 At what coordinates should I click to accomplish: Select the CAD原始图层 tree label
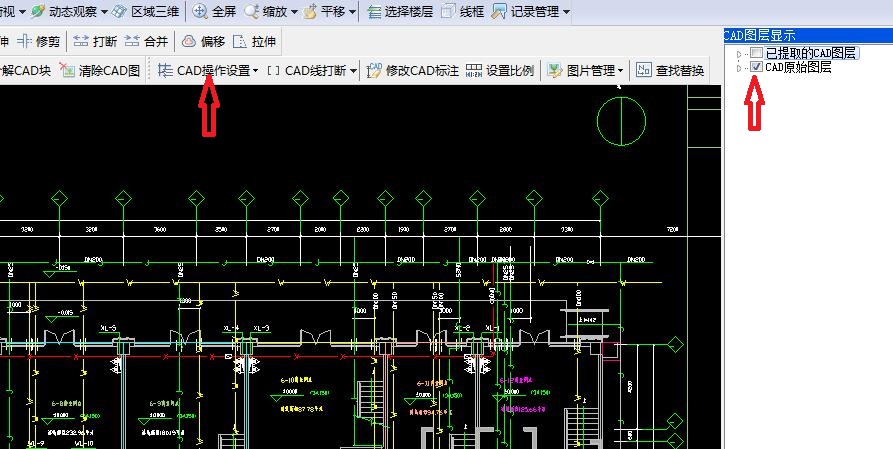click(798, 67)
